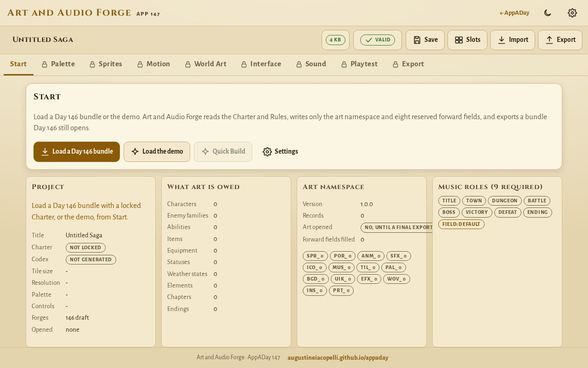Click the SFX_ 0 namespace chip

[x=398, y=256]
